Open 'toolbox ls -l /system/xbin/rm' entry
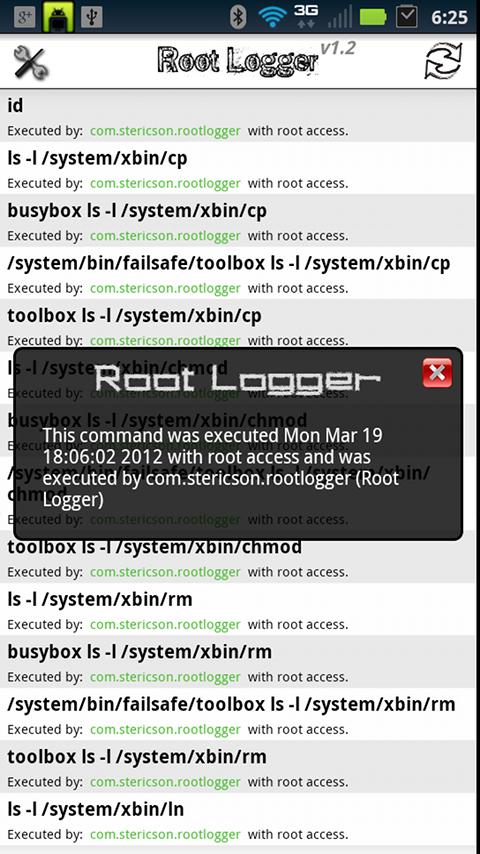 238,767
